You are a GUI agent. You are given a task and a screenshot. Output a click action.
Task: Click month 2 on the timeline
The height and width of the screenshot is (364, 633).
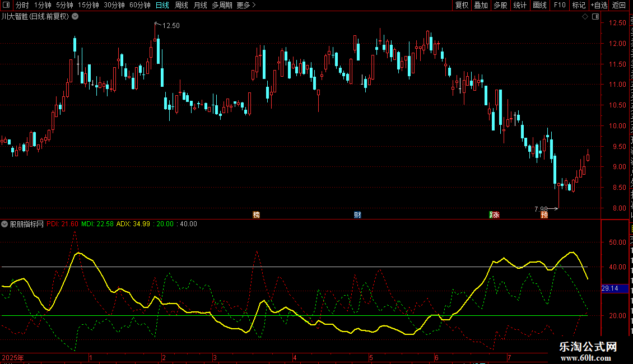(164, 357)
